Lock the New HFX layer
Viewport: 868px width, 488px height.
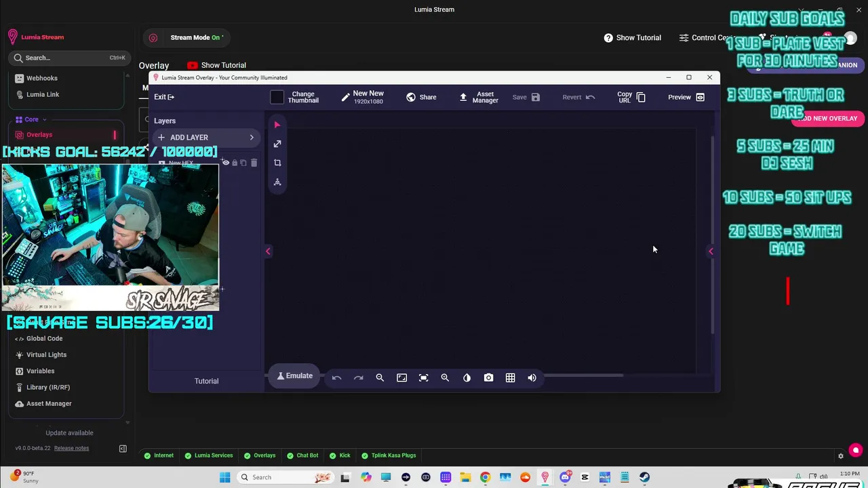tap(235, 163)
